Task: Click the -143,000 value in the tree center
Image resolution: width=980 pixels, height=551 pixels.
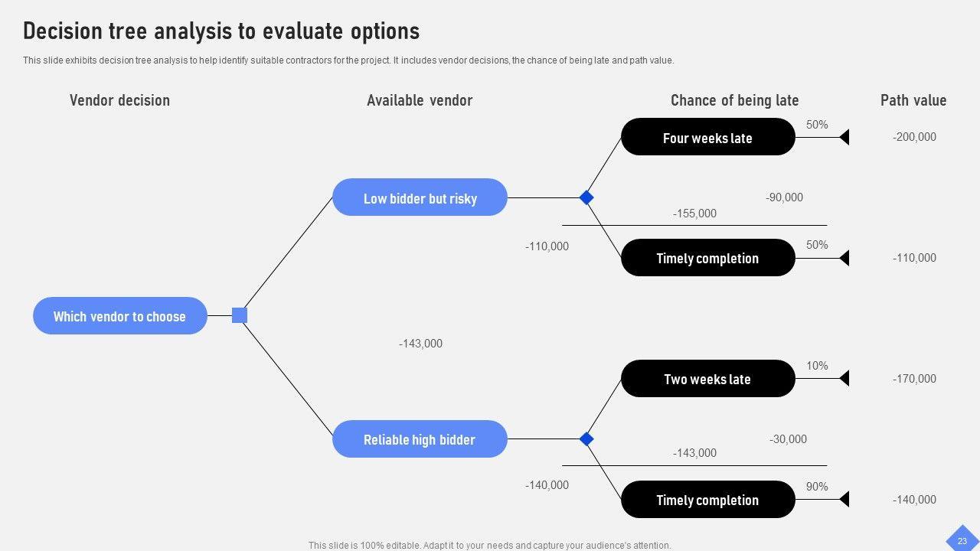Action: [420, 344]
